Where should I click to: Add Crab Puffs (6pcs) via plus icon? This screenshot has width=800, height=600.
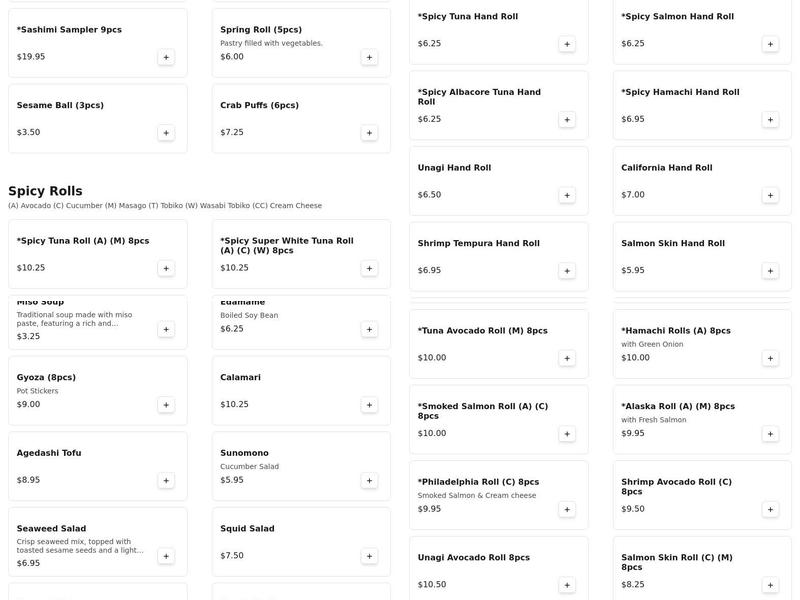tap(369, 133)
